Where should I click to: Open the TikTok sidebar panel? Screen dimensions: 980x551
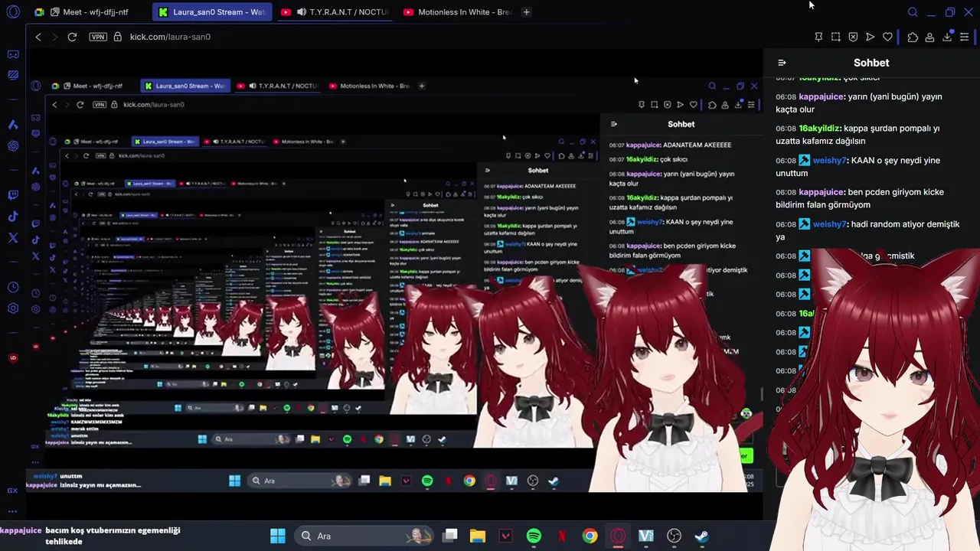click(13, 217)
